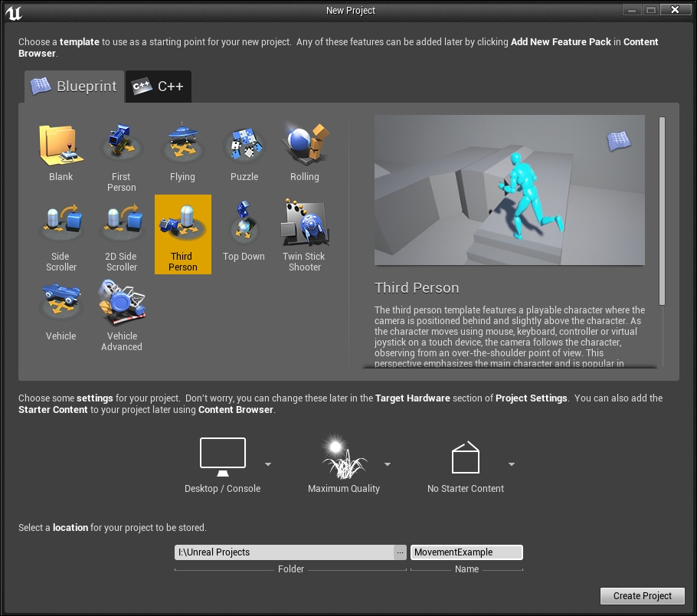697x616 pixels.
Task: Click the template description scrollbar
Action: [x=662, y=211]
